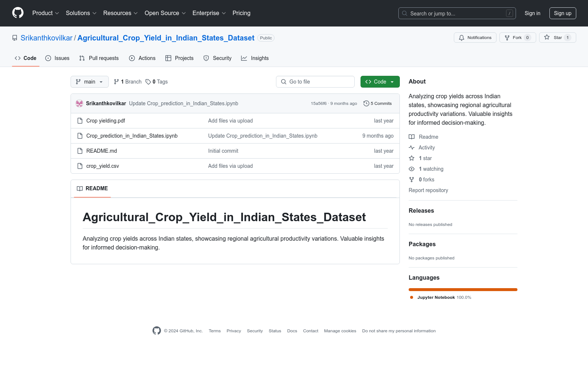Open the Releases heading link

pyautogui.click(x=421, y=210)
